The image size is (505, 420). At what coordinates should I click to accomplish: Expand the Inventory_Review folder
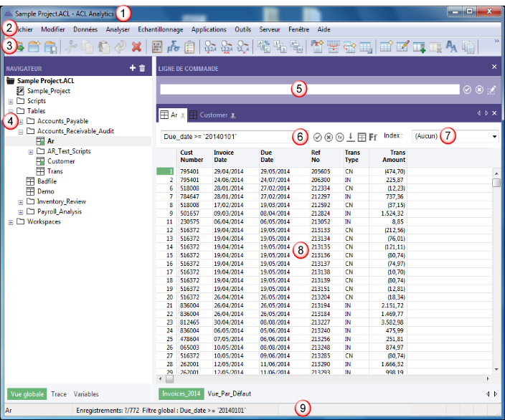tap(21, 201)
